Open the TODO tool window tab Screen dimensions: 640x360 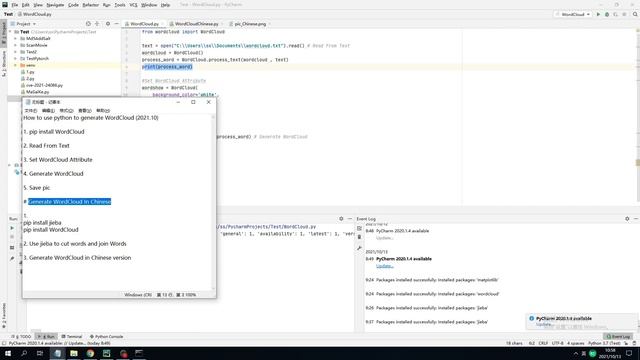point(22,337)
